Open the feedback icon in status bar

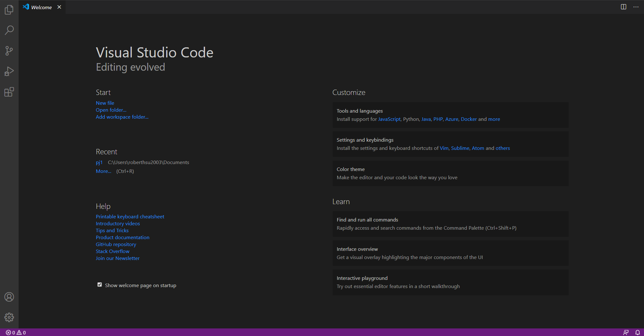click(x=626, y=333)
